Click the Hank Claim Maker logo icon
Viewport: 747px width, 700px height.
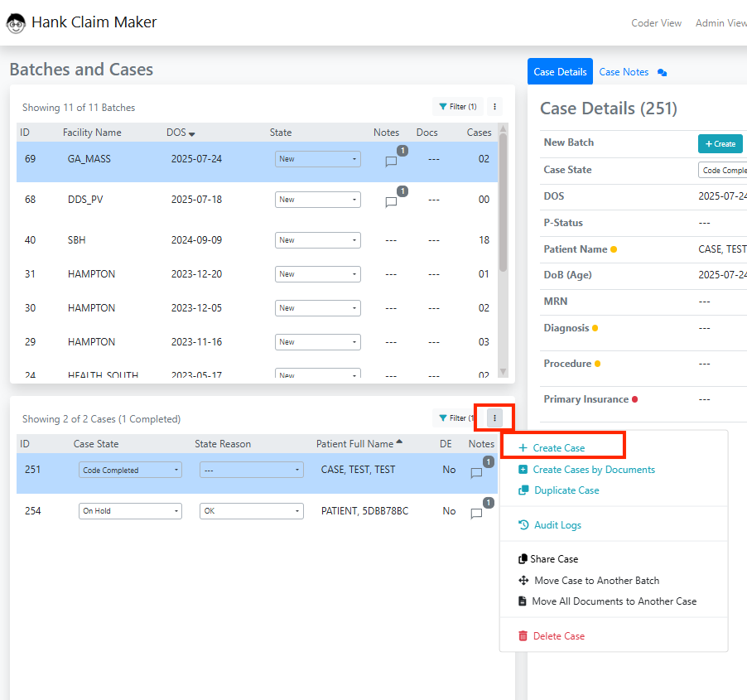point(16,23)
